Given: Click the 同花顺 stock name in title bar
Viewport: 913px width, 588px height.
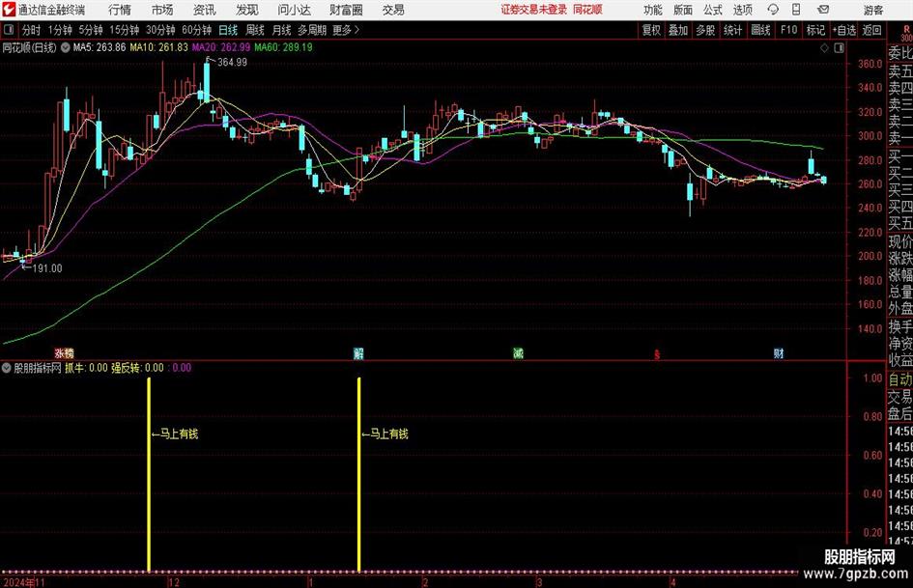Looking at the screenshot, I should [x=587, y=10].
